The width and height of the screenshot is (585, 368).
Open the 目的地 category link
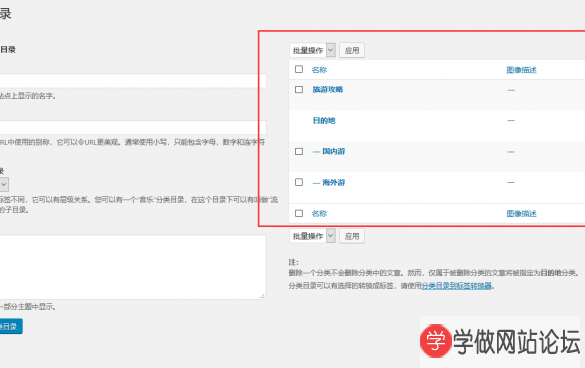click(x=324, y=121)
